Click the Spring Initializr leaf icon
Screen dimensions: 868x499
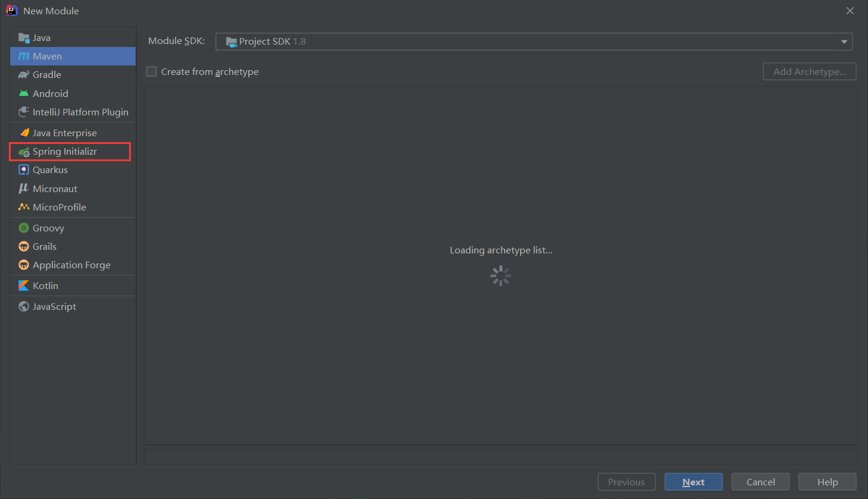24,152
